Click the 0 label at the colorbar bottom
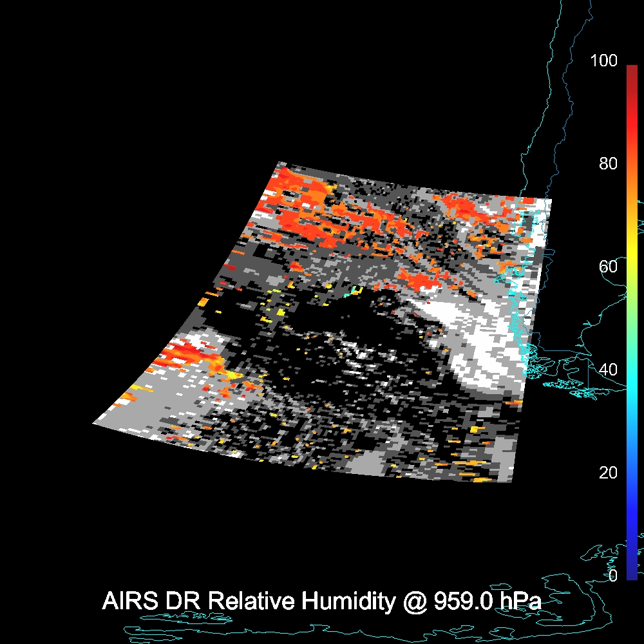The width and height of the screenshot is (644, 644). [x=612, y=576]
